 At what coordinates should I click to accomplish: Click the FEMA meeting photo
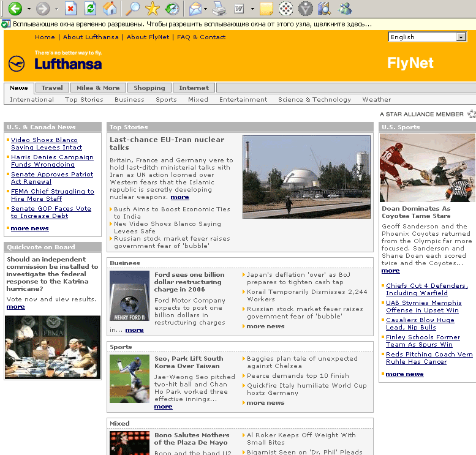53,347
